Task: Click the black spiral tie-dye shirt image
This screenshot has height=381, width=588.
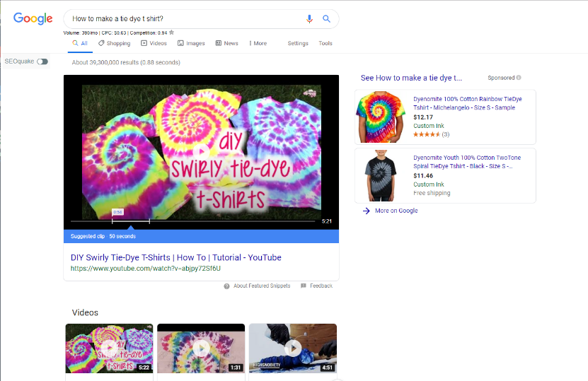Action: tap(381, 175)
